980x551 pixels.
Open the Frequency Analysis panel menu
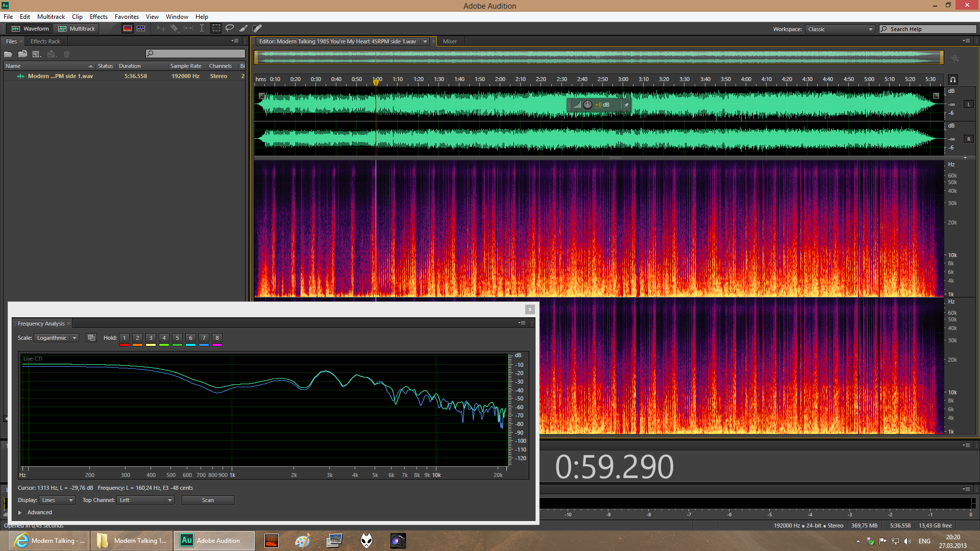(x=522, y=323)
